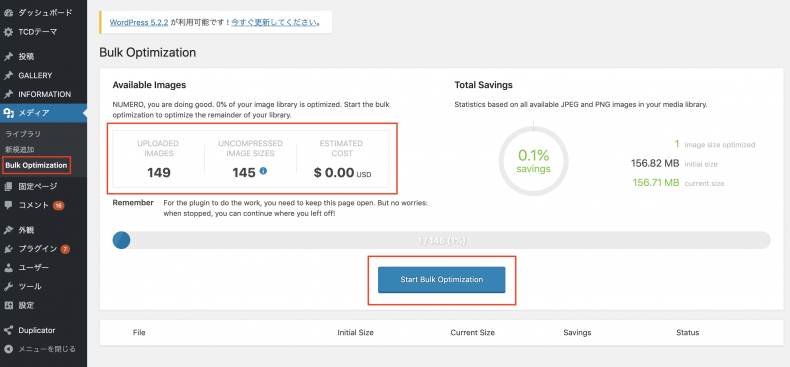790x367 pixels.
Task: Click the pin icon beside GALLERY
Action: coord(8,76)
